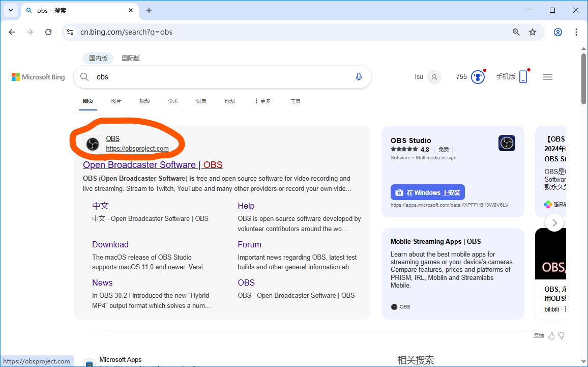588x367 pixels.
Task: Click the apps.microsoft.com detail URL
Action: point(449,205)
